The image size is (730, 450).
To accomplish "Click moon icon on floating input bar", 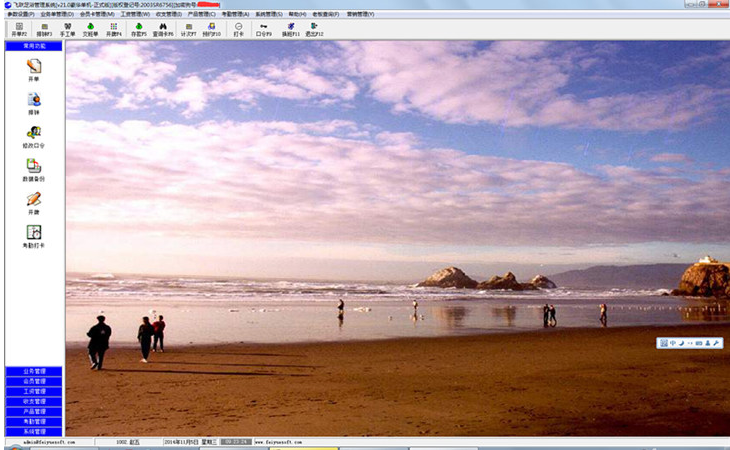I will click(x=681, y=343).
